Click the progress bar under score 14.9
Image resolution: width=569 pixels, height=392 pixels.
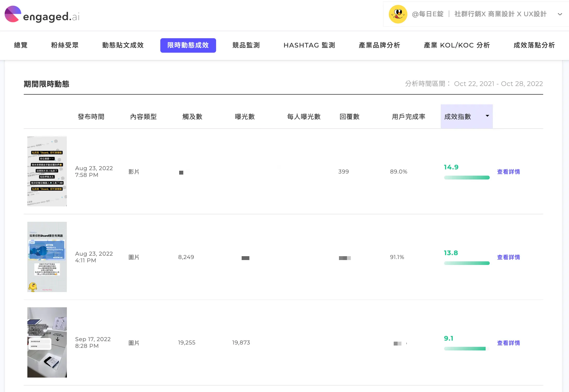pos(467,177)
